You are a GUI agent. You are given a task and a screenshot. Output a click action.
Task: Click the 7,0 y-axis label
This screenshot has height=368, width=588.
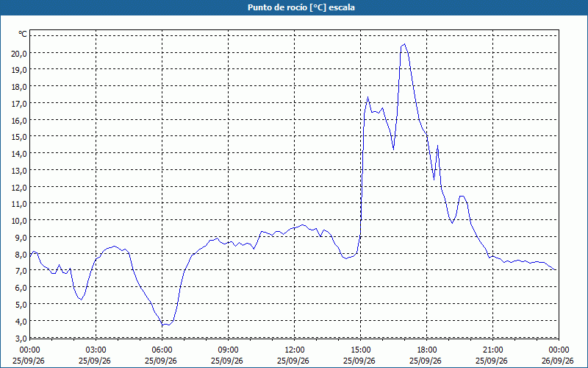(x=21, y=271)
